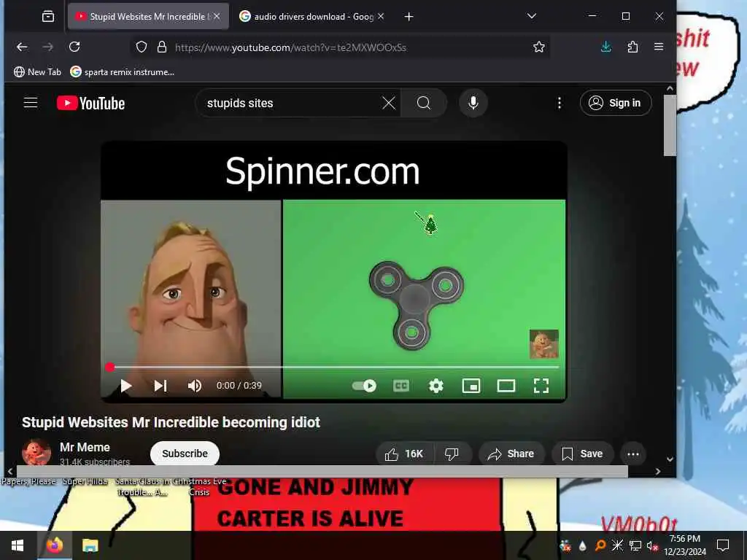Submit YouTube search with magnifier
747x560 pixels.
(424, 103)
